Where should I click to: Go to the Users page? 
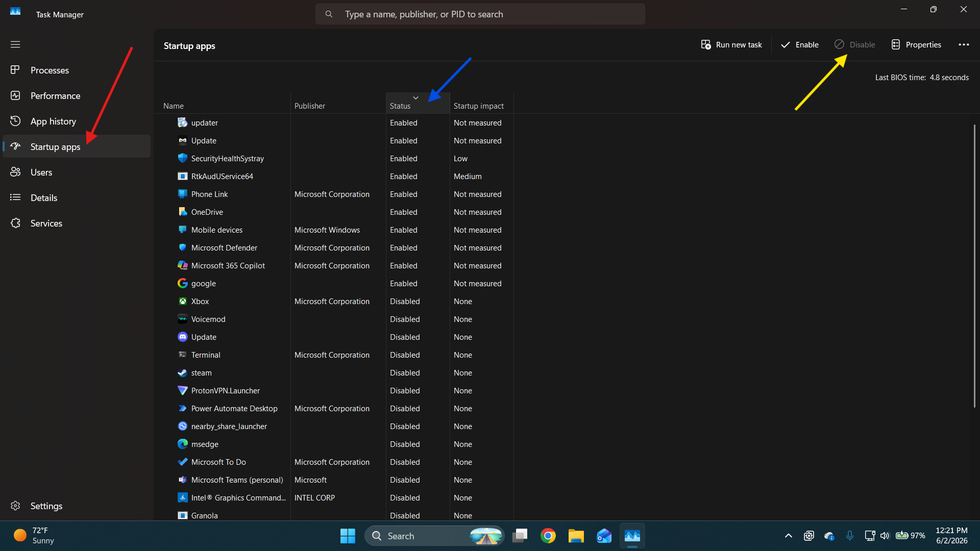pos(77,172)
